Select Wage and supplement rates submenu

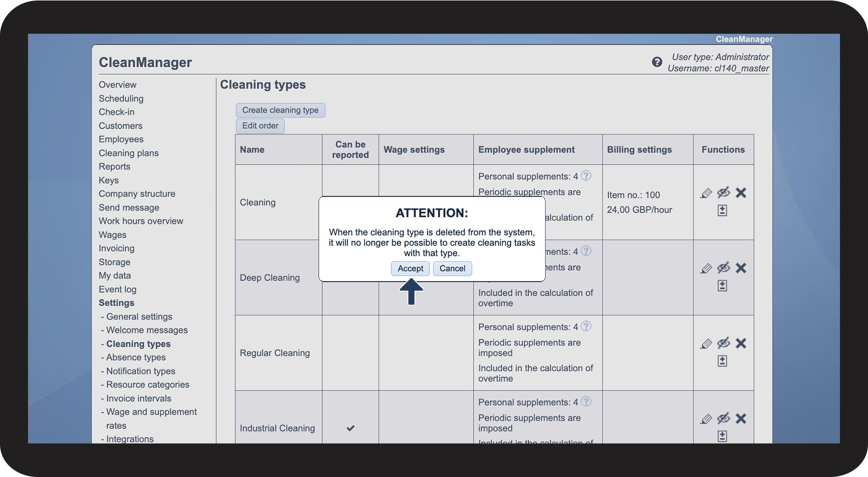point(151,419)
